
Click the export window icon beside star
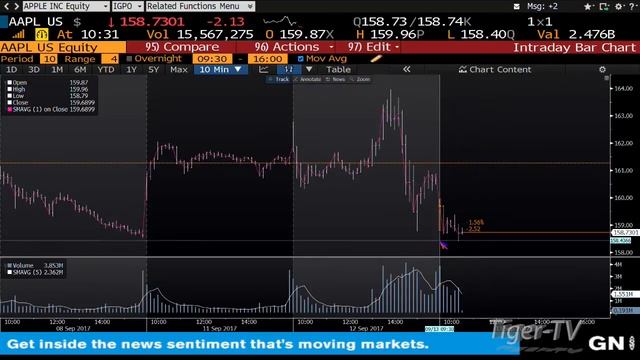point(604,7)
